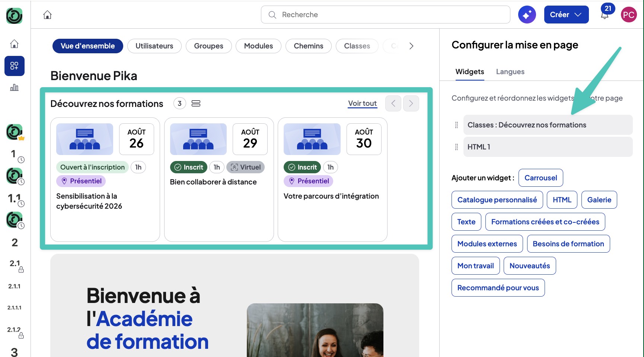Add Formations créées et co-créées widget
The image size is (644, 357).
click(545, 222)
